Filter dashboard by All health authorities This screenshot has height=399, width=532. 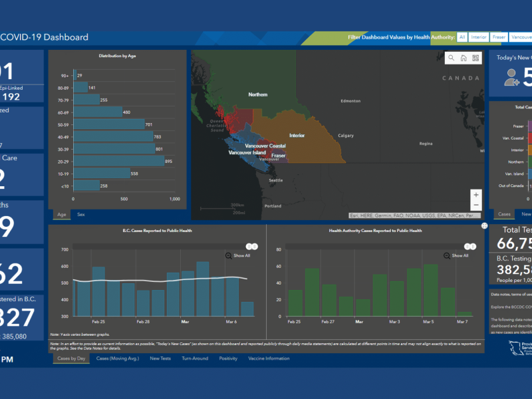click(462, 37)
